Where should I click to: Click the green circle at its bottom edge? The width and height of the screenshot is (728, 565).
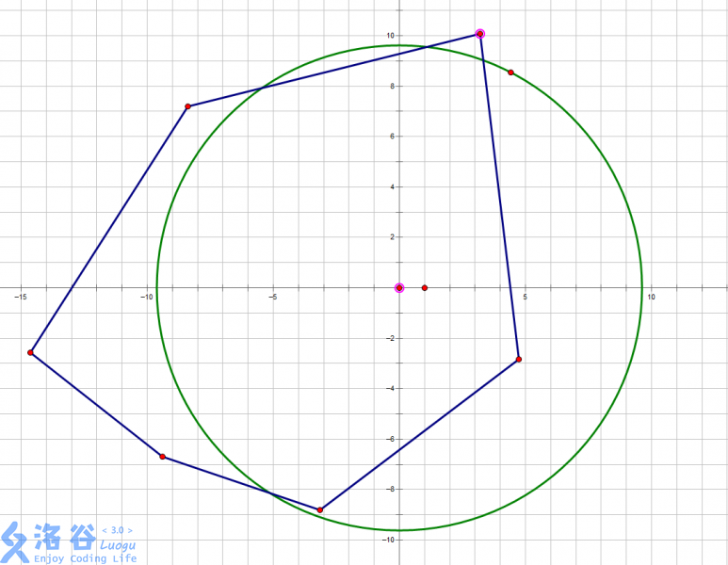(399, 530)
